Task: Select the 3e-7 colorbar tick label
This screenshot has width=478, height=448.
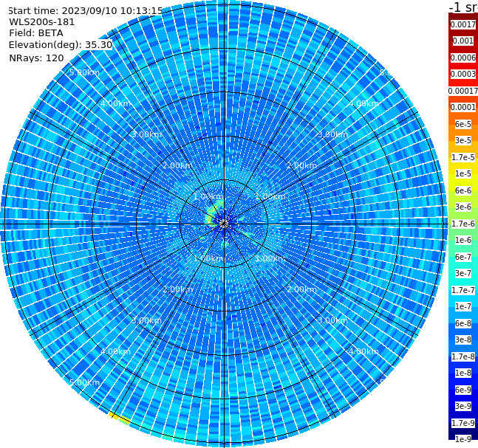Action: (x=463, y=273)
